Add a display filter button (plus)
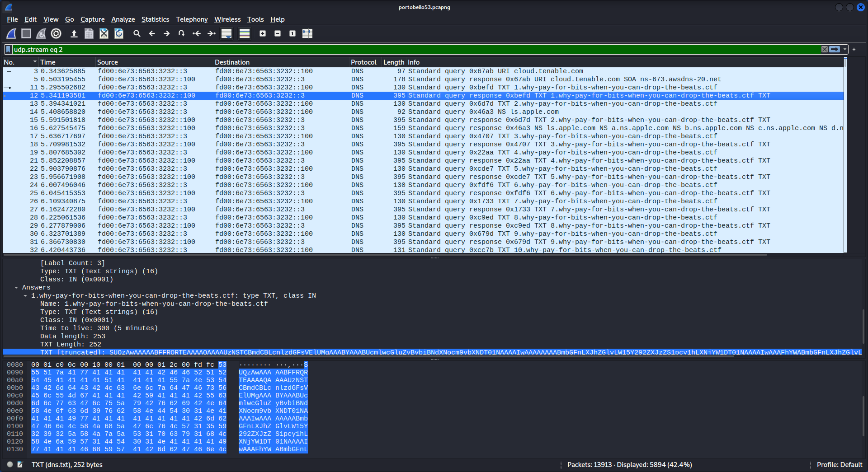The width and height of the screenshot is (868, 472). [x=854, y=49]
